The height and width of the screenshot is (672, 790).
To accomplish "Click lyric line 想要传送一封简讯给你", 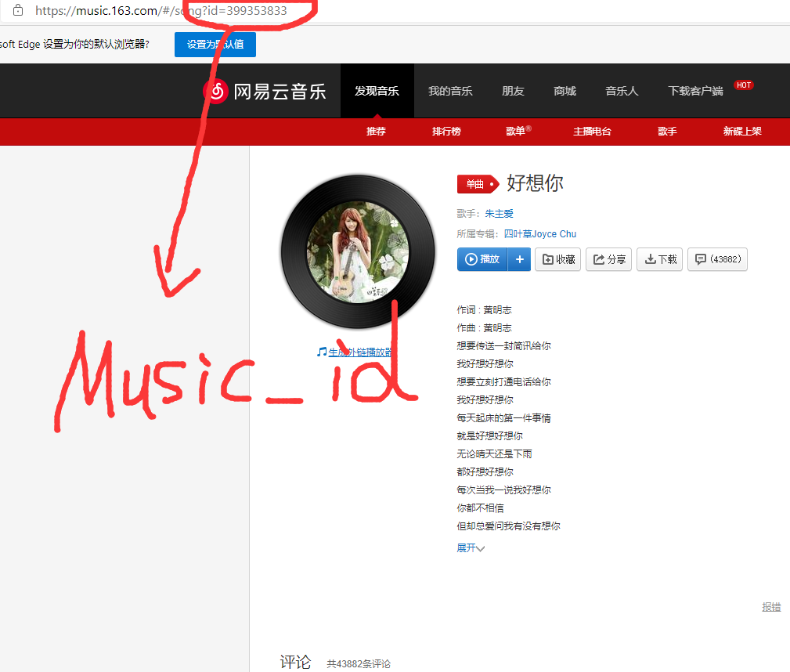I will coord(503,346).
